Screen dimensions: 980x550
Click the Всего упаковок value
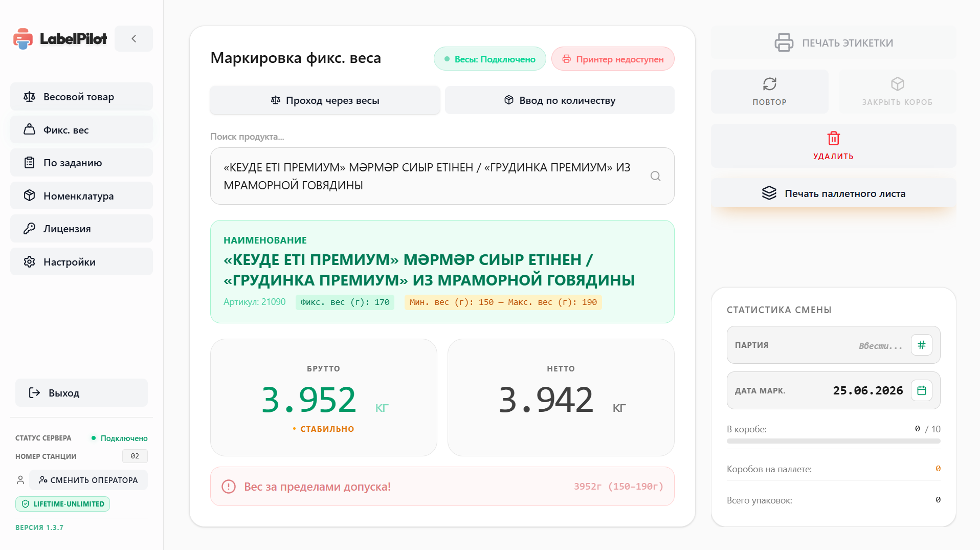pos(938,500)
